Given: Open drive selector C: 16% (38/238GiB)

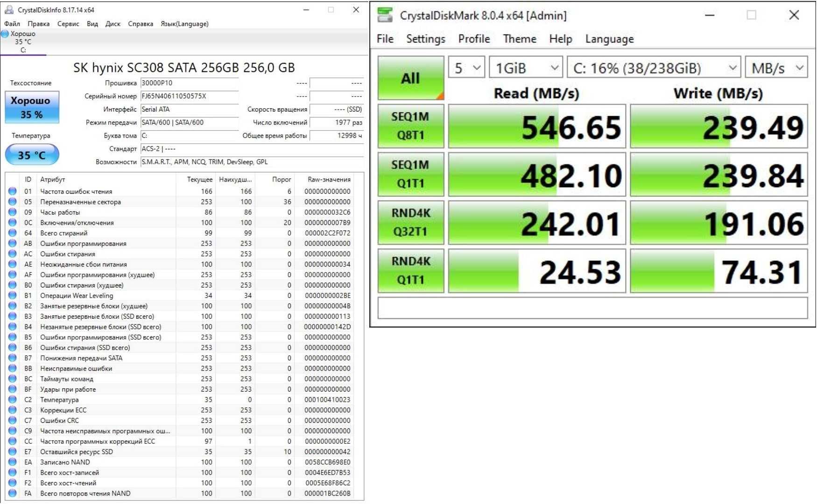Looking at the screenshot, I should click(654, 68).
